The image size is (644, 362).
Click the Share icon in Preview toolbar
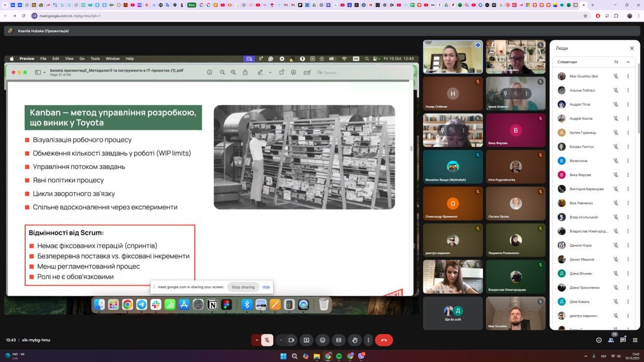click(245, 73)
